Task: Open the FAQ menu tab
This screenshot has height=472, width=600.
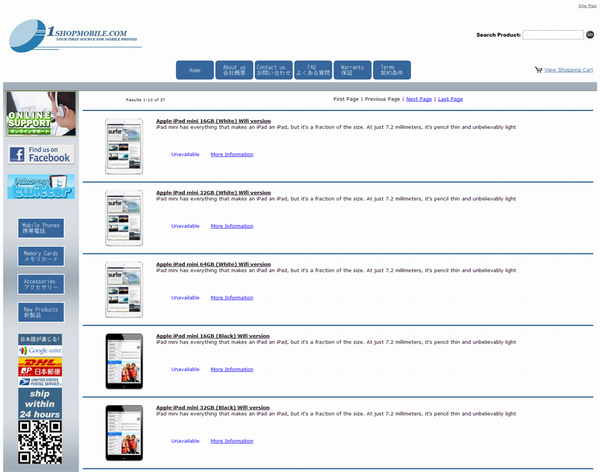Action: (x=313, y=70)
